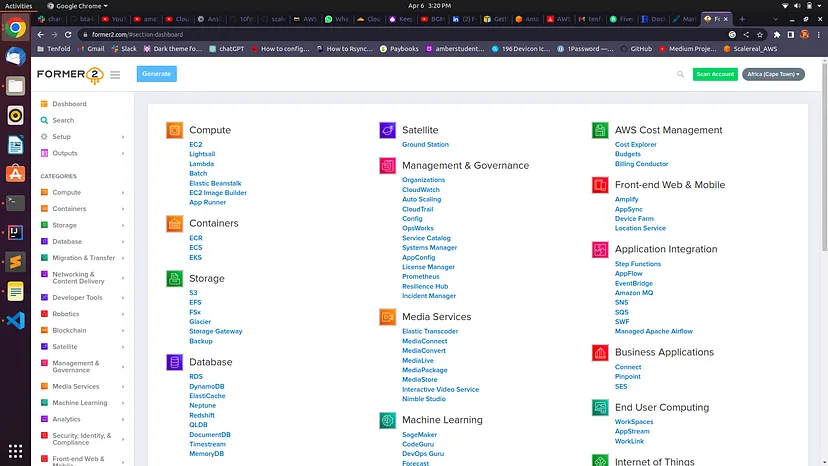Viewport: 828px width, 466px height.
Task: Click the green Storage icon in main panel
Action: pos(174,278)
